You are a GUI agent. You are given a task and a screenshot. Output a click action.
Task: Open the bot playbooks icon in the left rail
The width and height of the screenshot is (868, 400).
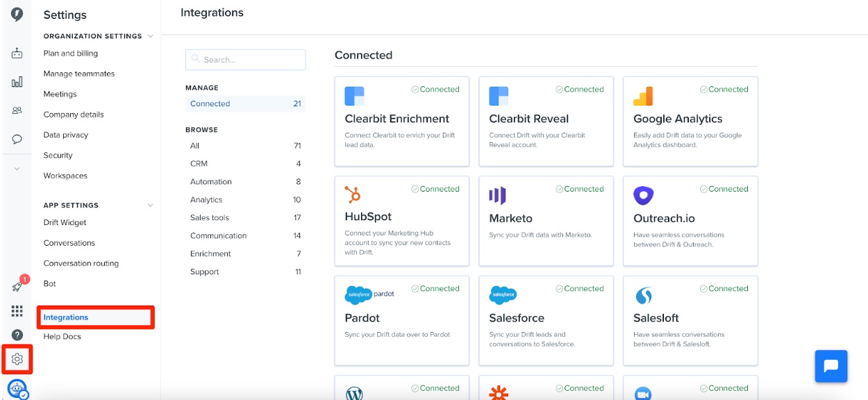[x=17, y=53]
